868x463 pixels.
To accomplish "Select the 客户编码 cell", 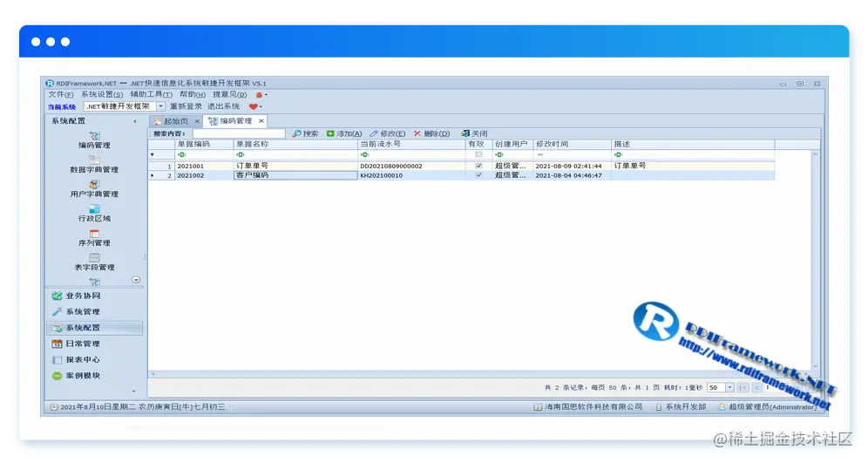I will point(295,175).
